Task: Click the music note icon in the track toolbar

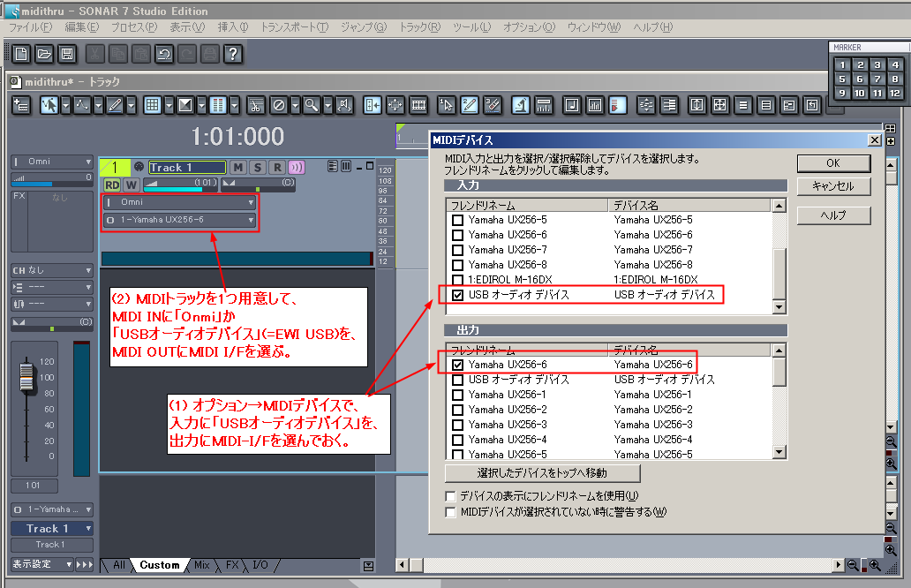Action: point(572,105)
